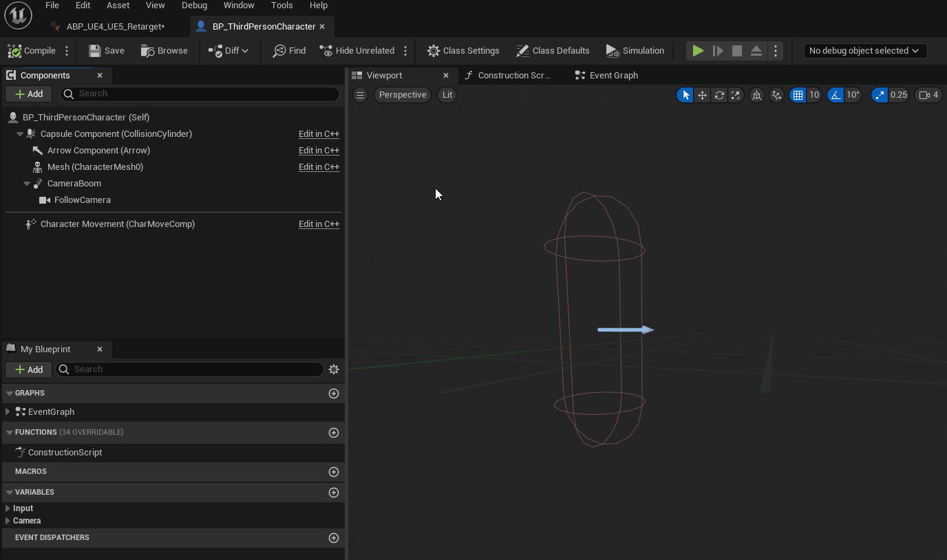Select the translate (move) tool in viewport
947x560 pixels.
tap(702, 95)
